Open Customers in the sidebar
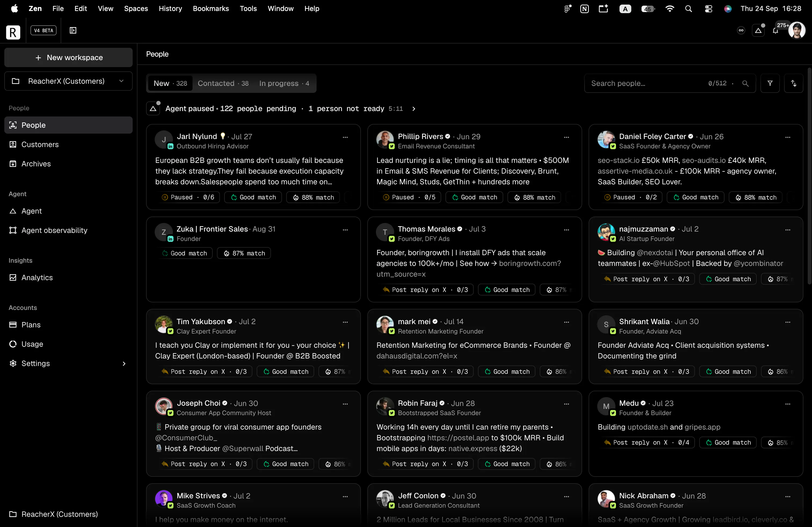Image resolution: width=812 pixels, height=527 pixels. coord(68,144)
